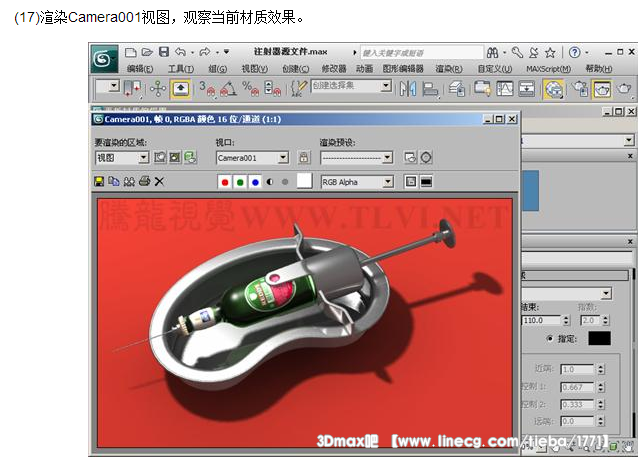This screenshot has width=638, height=458.
Task: Click the white color swatch in render window
Action: coord(304,181)
